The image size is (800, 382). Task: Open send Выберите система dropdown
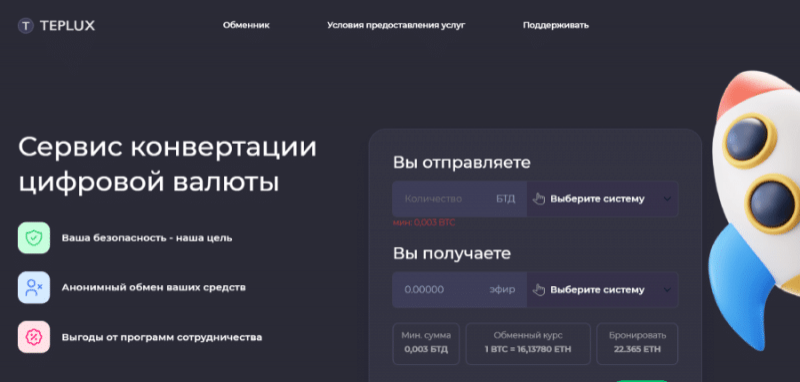click(x=603, y=199)
